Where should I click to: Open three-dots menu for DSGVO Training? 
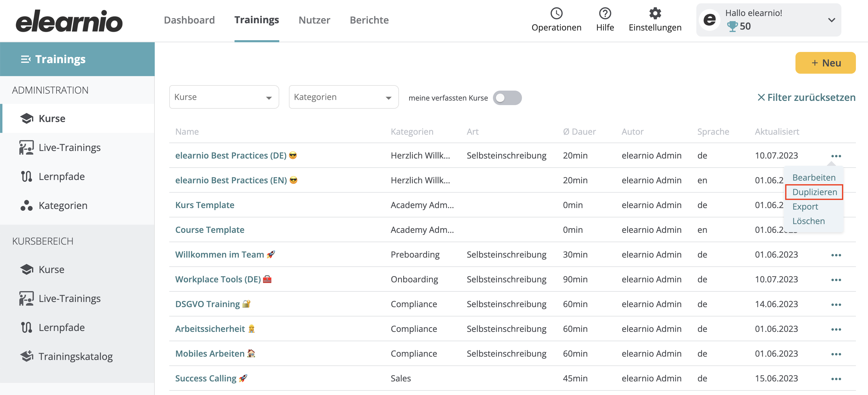836,304
